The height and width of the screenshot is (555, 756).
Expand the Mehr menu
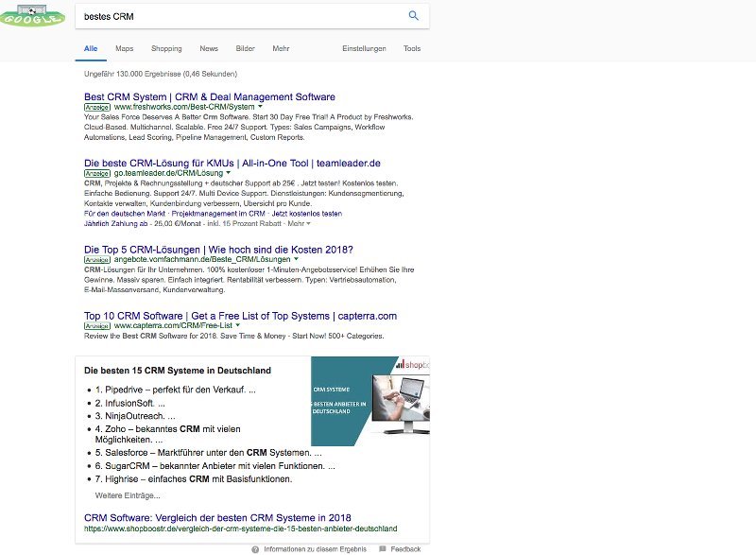tap(281, 48)
